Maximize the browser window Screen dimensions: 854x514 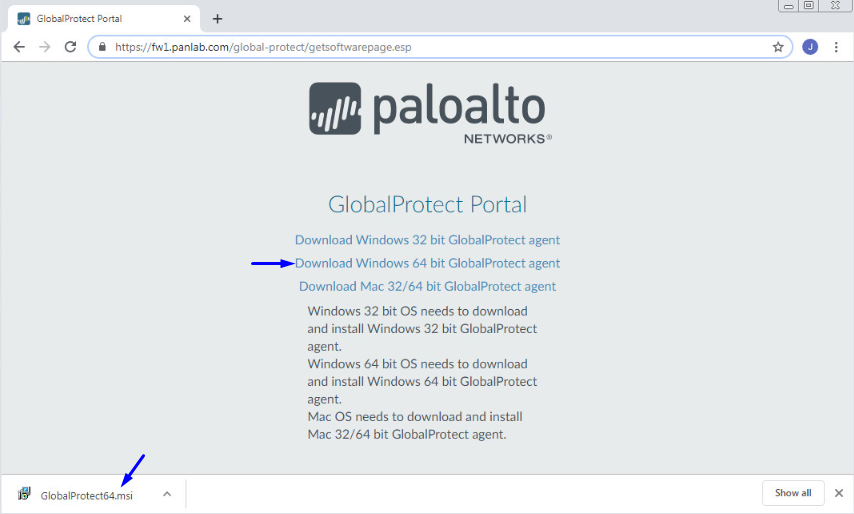pyautogui.click(x=809, y=6)
